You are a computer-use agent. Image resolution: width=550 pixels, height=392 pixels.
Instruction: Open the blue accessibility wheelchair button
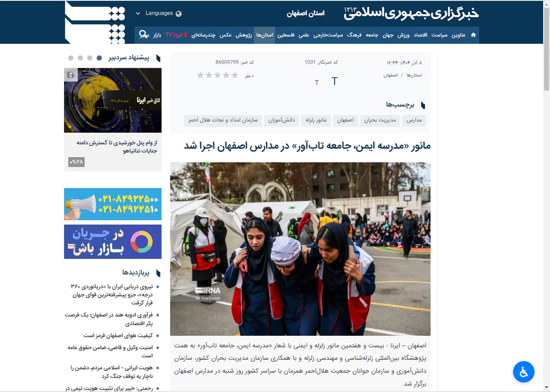pos(523,372)
